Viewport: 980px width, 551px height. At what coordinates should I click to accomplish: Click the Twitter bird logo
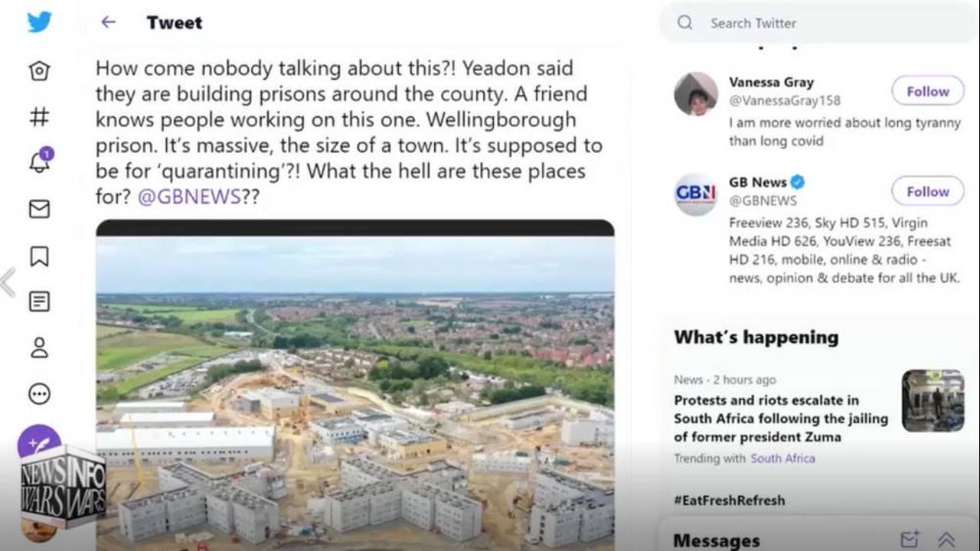(x=39, y=22)
